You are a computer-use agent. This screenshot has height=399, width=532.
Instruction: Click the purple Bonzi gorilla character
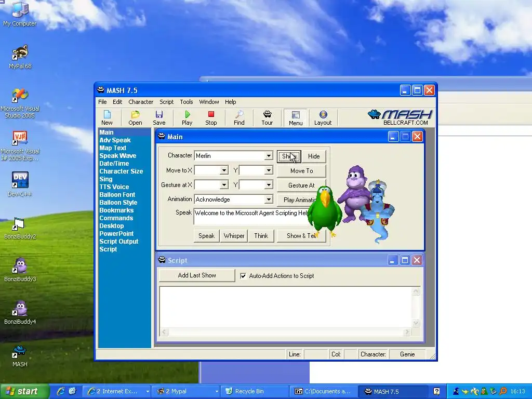355,192
